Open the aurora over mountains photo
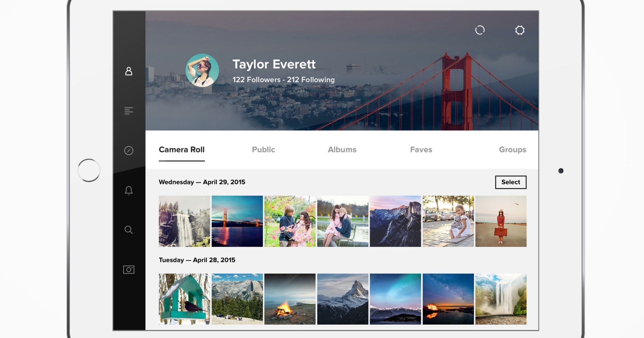The height and width of the screenshot is (338, 644). pos(395,299)
